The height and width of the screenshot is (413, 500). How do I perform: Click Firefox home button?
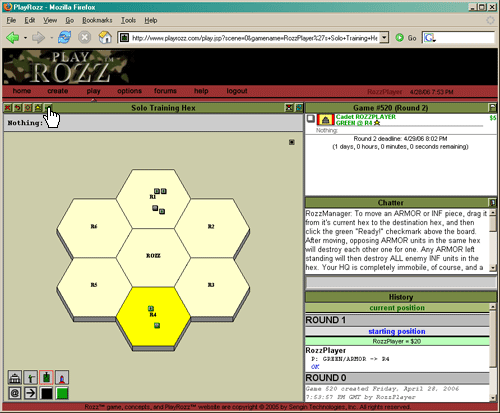pyautogui.click(x=105, y=37)
